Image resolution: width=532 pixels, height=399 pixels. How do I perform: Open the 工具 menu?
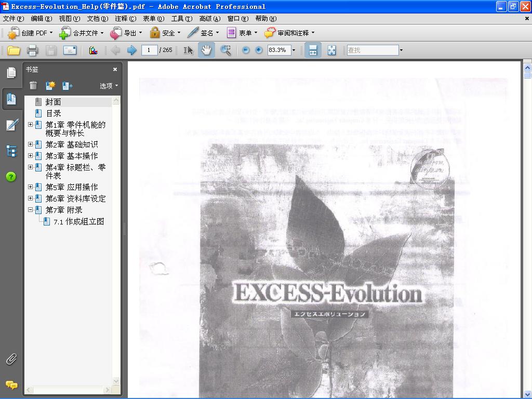[x=181, y=19]
